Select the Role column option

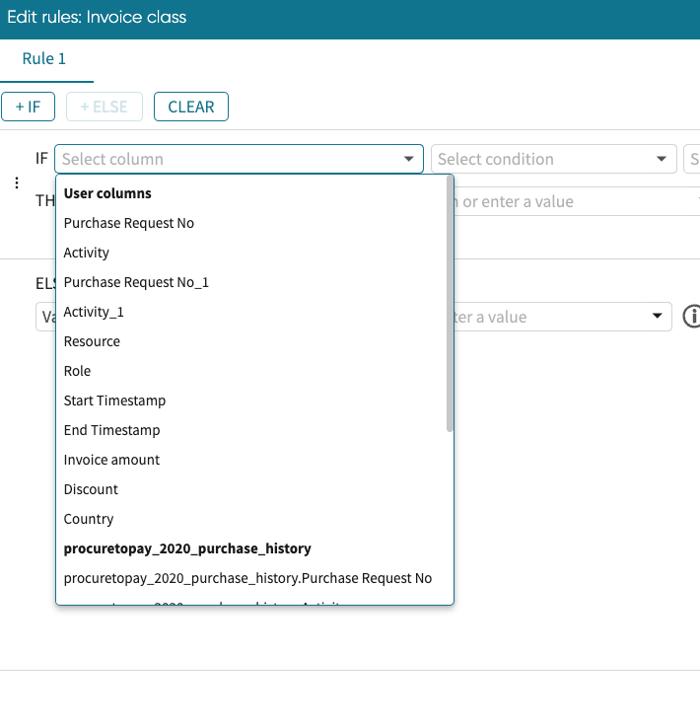[77, 371]
